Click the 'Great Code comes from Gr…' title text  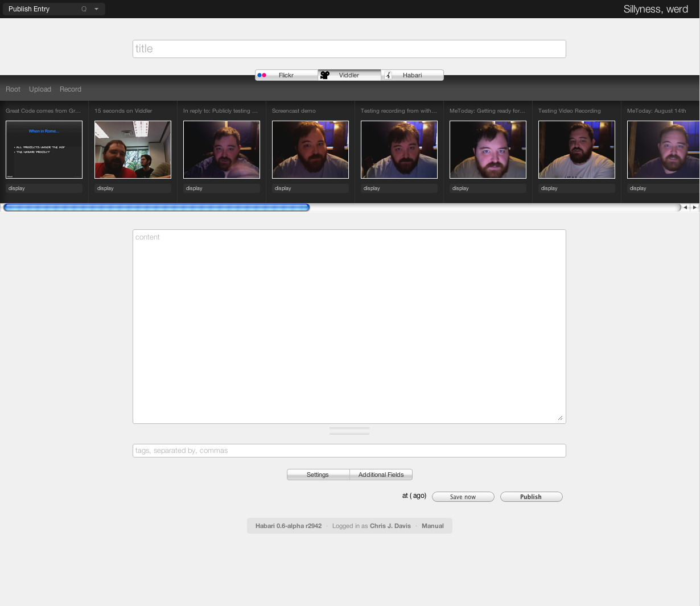pos(43,111)
